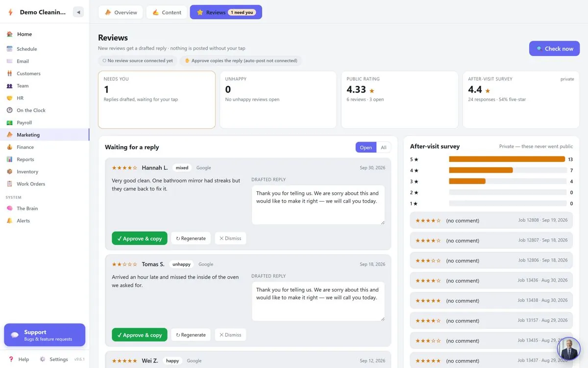This screenshot has width=588, height=368.
Task: Edit drafted reply for Tomas S.
Action: pyautogui.click(x=318, y=301)
